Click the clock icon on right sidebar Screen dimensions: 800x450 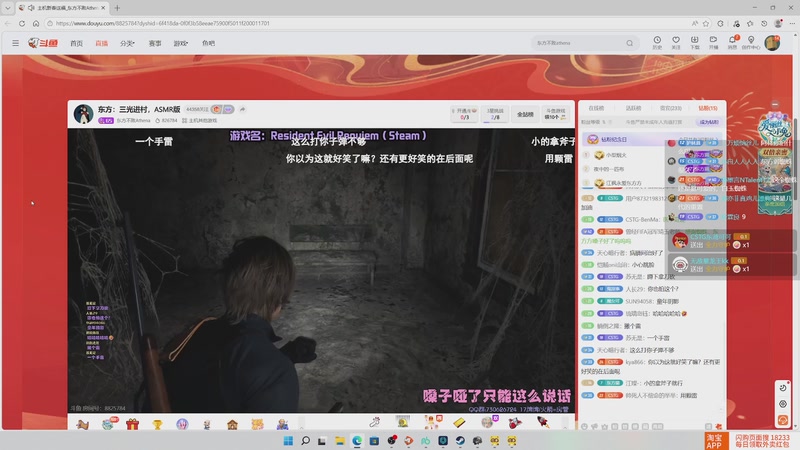click(783, 388)
